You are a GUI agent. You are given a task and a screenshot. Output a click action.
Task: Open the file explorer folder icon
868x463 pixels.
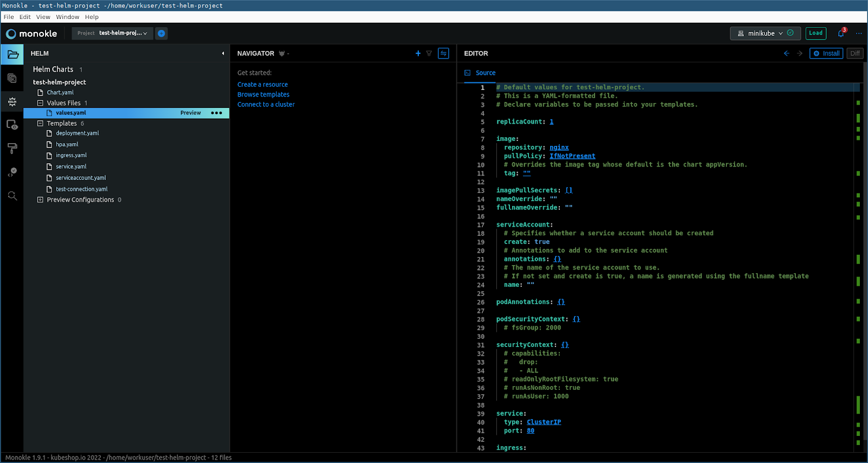coord(12,54)
